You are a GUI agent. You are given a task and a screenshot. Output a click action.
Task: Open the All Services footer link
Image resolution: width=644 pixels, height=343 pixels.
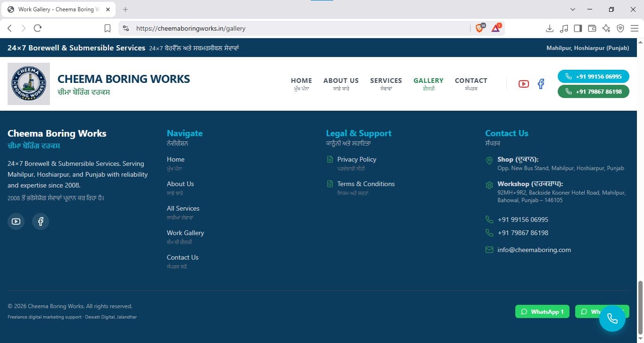[x=183, y=208]
